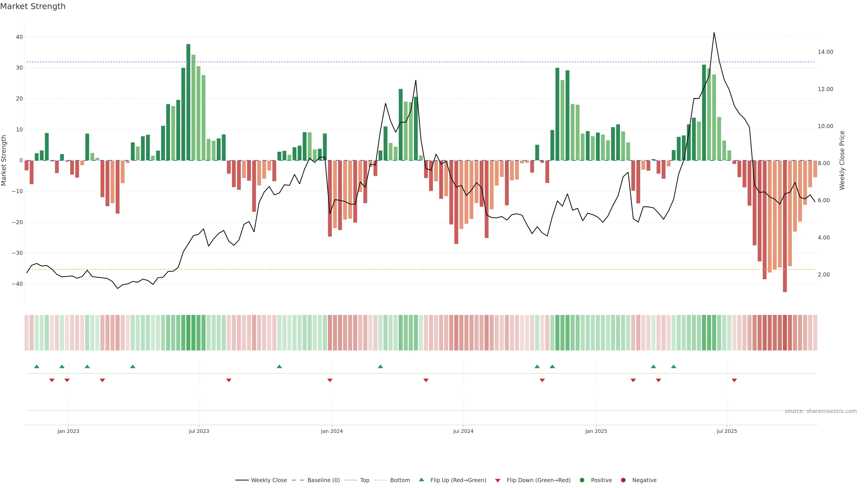Click the Market Strength chart title

(x=33, y=6)
